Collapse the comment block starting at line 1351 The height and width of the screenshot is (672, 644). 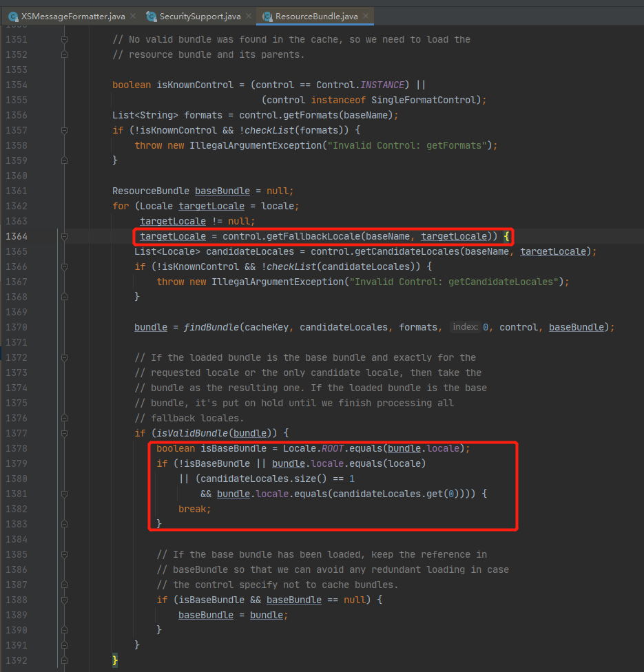point(64,39)
